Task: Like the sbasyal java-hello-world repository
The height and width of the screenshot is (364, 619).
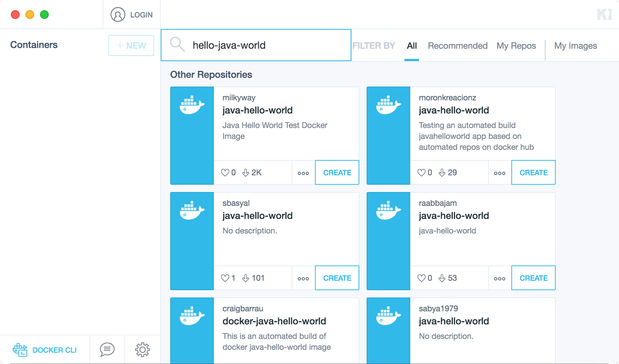Action: [x=225, y=278]
